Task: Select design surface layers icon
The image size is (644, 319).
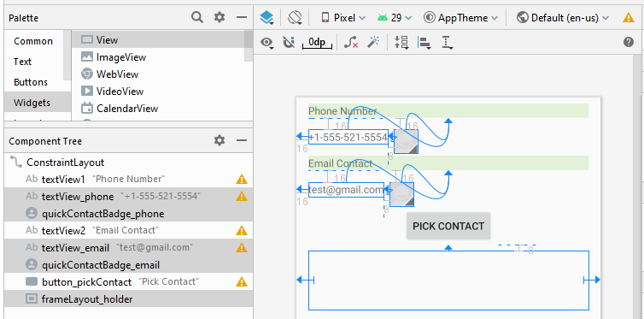Action: click(x=266, y=18)
